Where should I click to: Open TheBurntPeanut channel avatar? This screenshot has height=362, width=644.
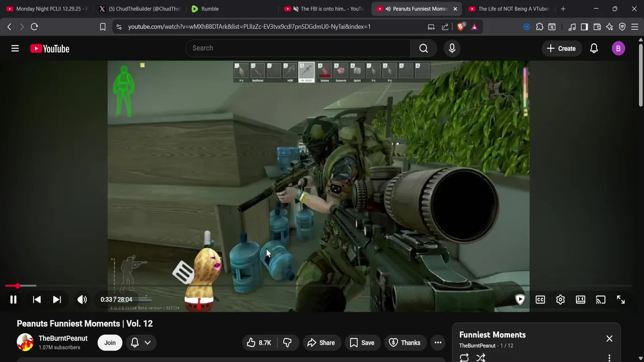pyautogui.click(x=25, y=342)
